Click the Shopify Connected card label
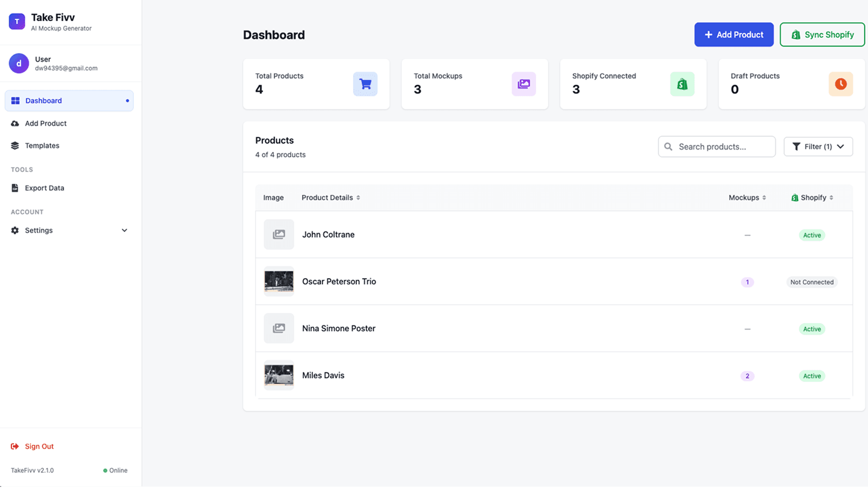 click(x=604, y=76)
